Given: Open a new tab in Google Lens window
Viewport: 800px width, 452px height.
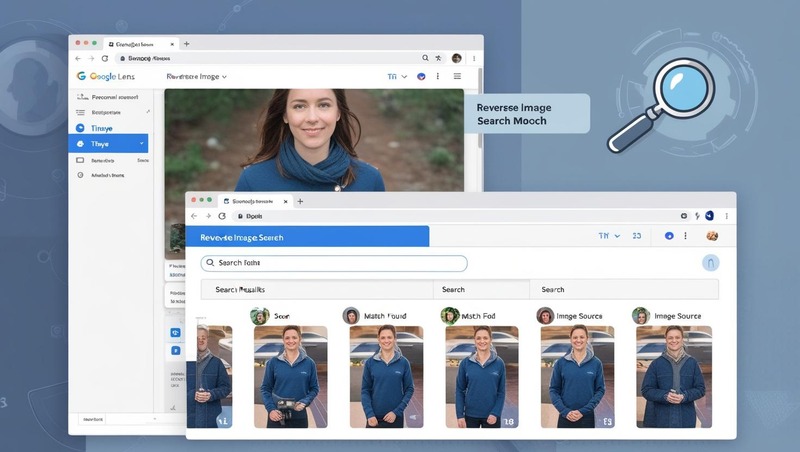Looking at the screenshot, I should (x=187, y=44).
